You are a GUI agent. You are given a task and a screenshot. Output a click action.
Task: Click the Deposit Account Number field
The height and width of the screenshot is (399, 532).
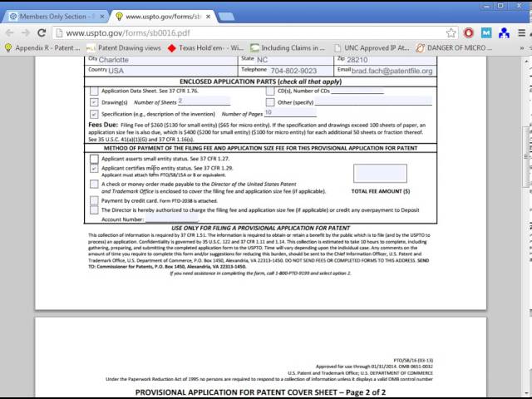tap(172, 218)
